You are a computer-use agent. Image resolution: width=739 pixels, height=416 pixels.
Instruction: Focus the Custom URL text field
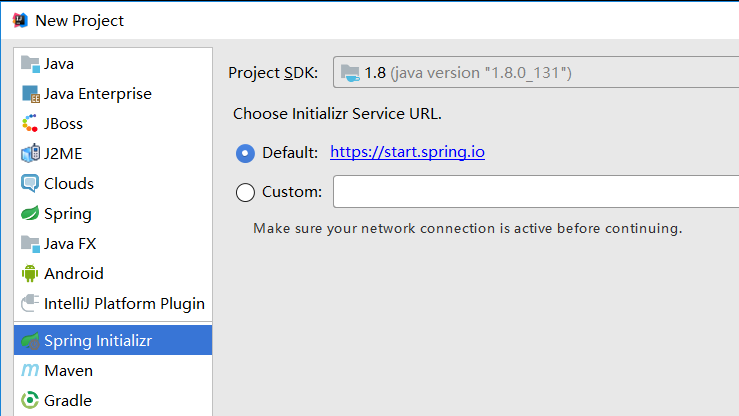click(x=536, y=191)
